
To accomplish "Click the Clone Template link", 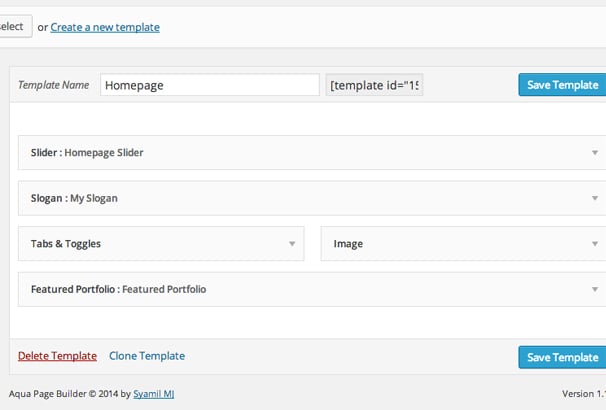I will 147,356.
